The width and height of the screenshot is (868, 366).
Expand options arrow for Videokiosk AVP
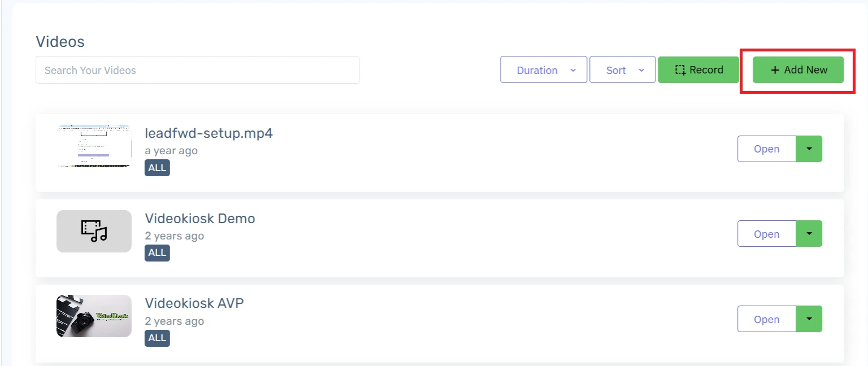pyautogui.click(x=809, y=319)
